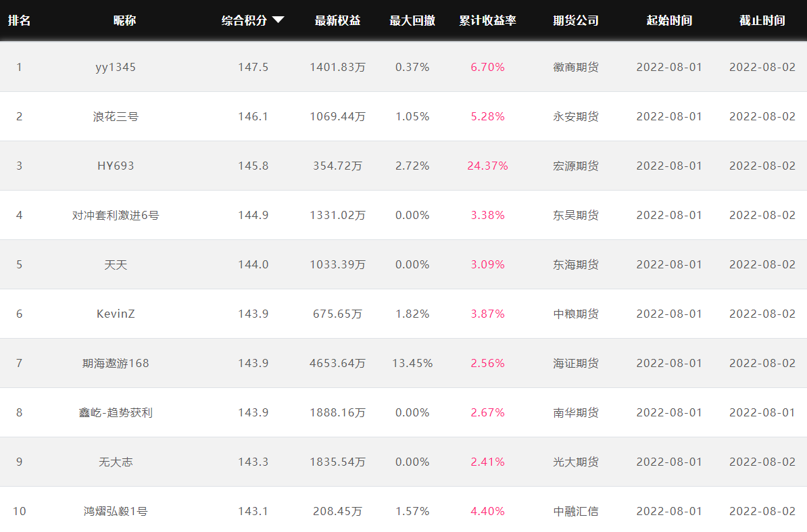Click drawdown value 1.82%

pyautogui.click(x=412, y=314)
